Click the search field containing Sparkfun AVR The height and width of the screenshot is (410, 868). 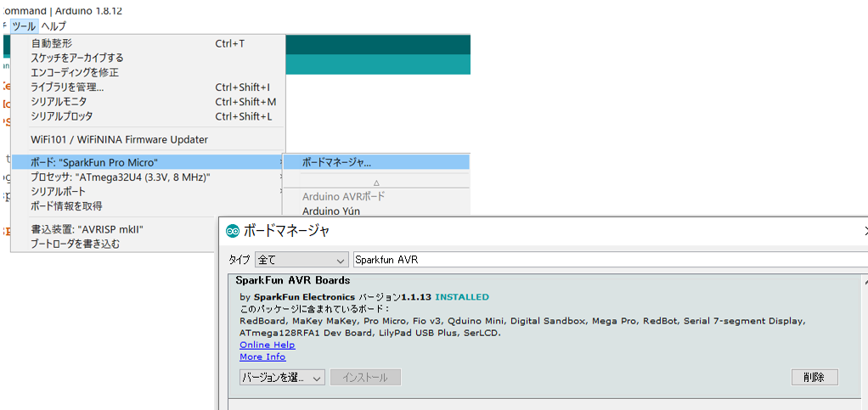click(609, 260)
